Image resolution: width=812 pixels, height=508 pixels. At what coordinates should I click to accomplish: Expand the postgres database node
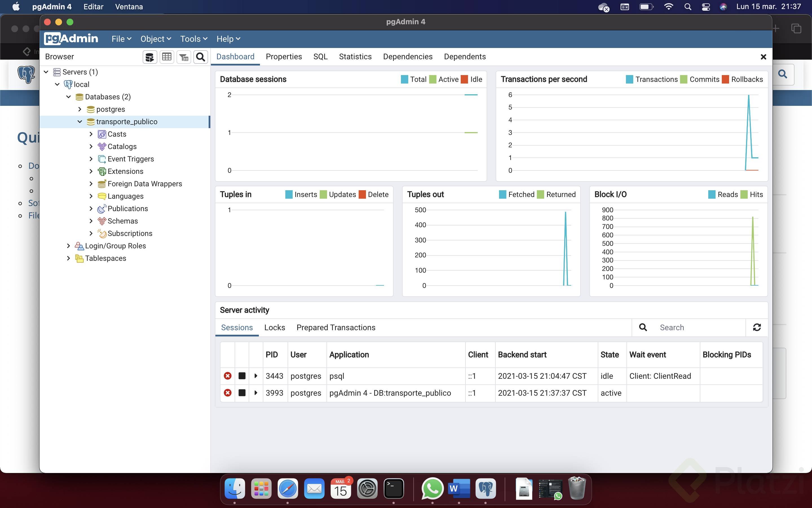[x=80, y=109]
